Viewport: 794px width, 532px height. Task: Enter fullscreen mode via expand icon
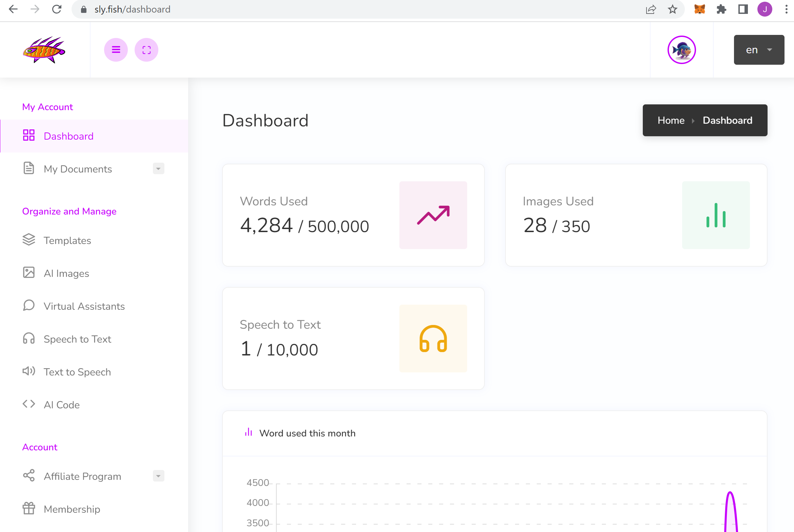[x=146, y=50]
